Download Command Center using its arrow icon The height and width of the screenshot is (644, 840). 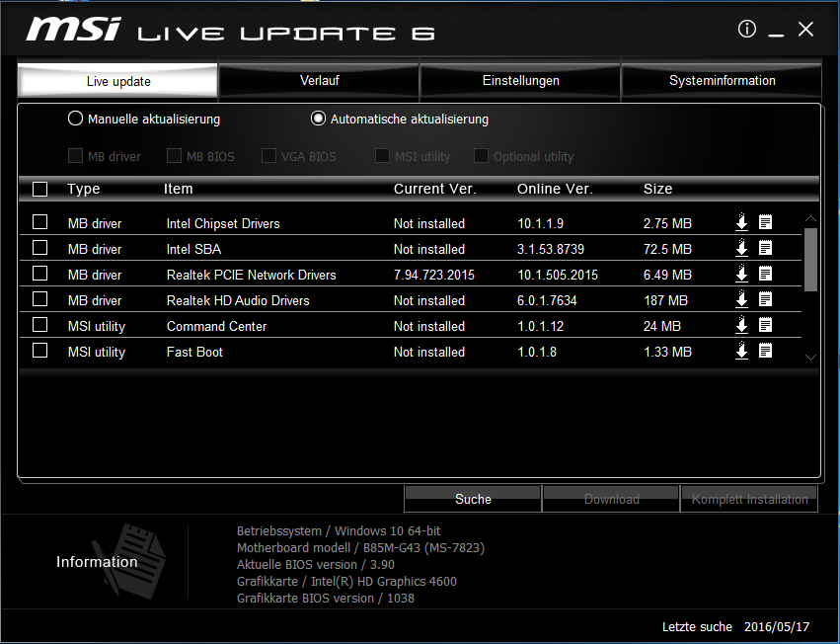tap(741, 325)
